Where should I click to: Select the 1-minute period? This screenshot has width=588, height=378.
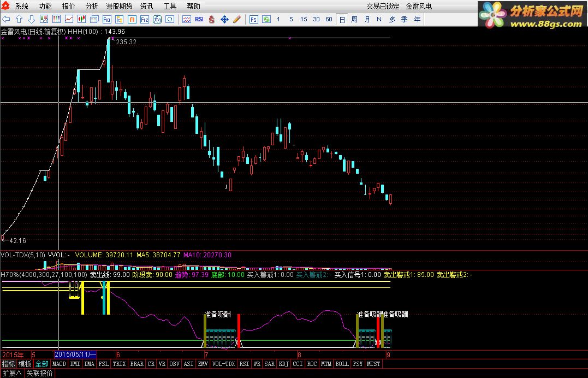278,19
